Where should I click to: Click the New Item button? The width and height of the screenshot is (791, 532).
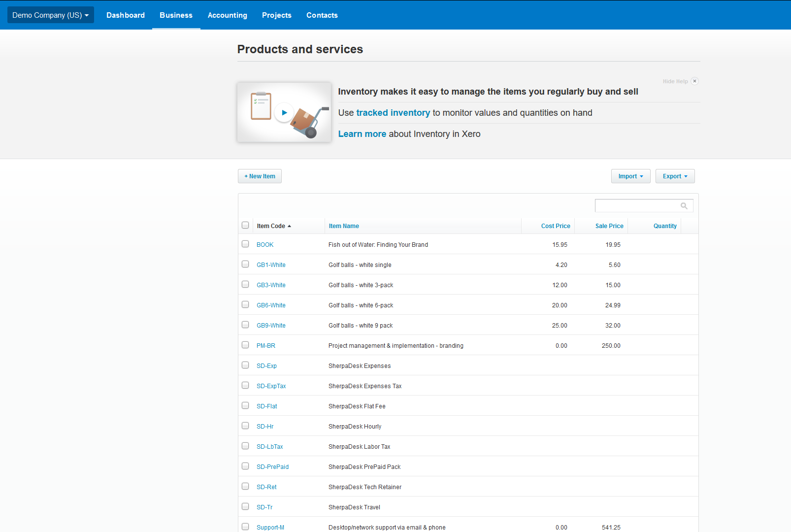(x=260, y=176)
